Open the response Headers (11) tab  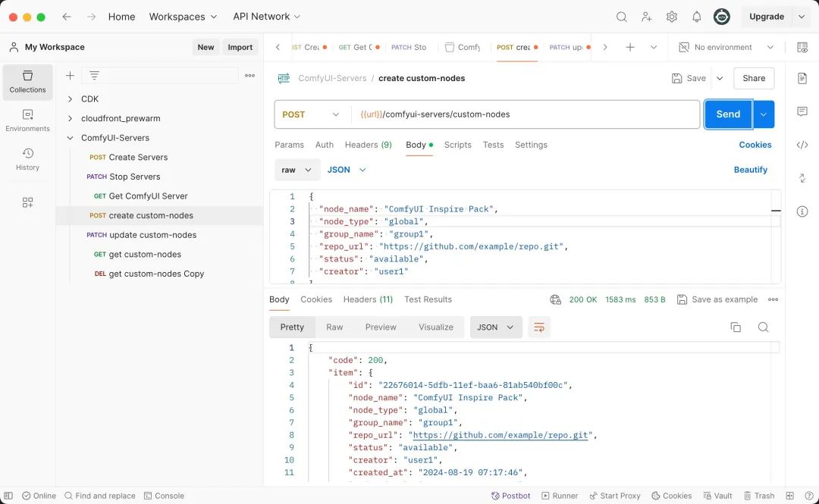click(x=368, y=300)
